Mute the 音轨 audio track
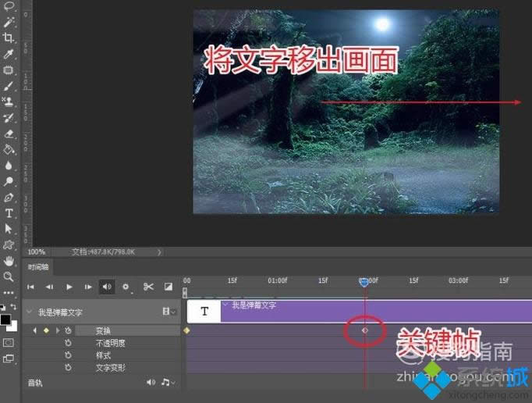This screenshot has width=532, height=403. (x=151, y=383)
